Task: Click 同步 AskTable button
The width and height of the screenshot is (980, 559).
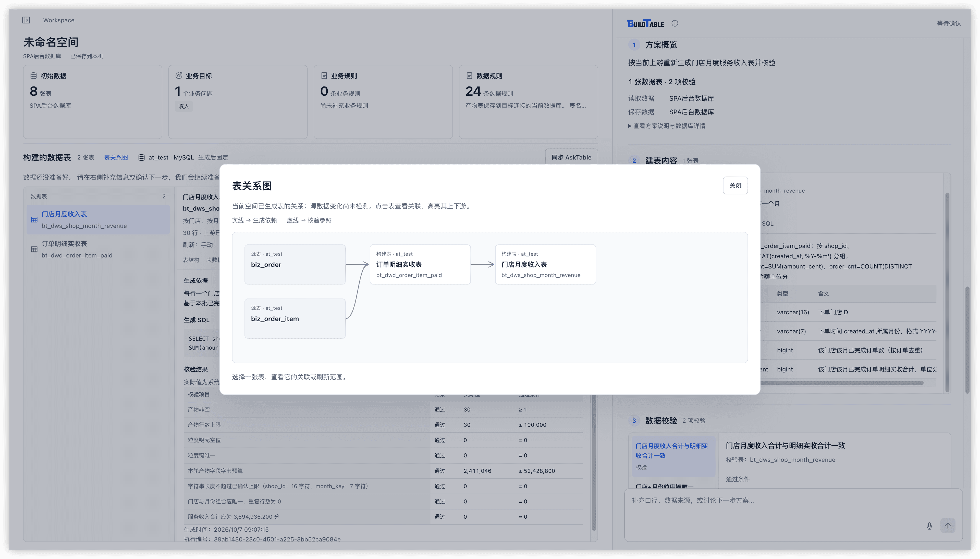Action: [571, 157]
